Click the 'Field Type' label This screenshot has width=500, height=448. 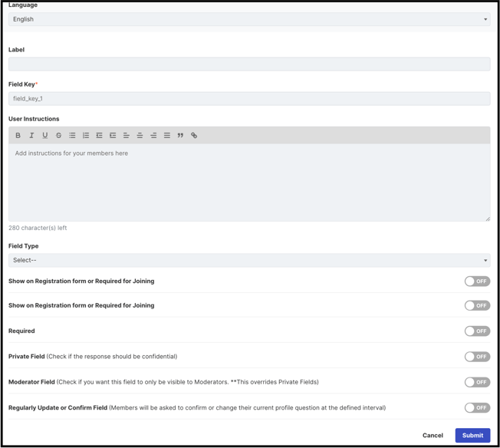[23, 246]
